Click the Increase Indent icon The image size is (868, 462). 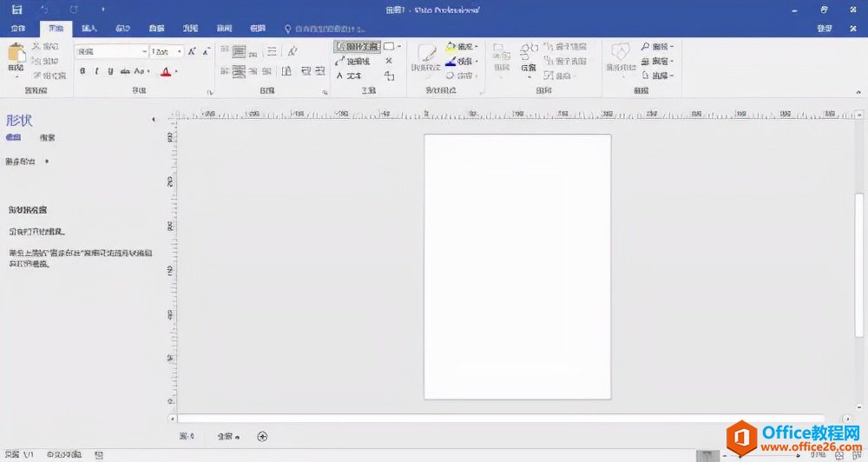click(320, 71)
